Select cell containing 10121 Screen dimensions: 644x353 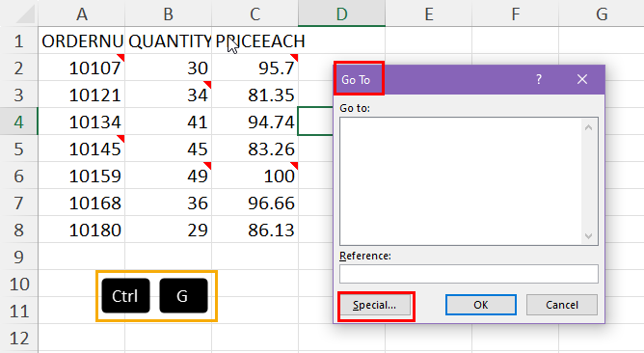point(82,95)
